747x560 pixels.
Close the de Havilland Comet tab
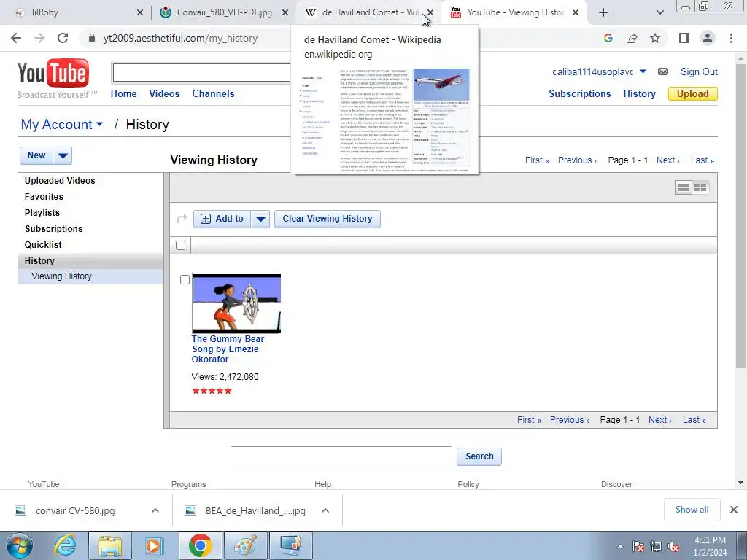(x=430, y=12)
